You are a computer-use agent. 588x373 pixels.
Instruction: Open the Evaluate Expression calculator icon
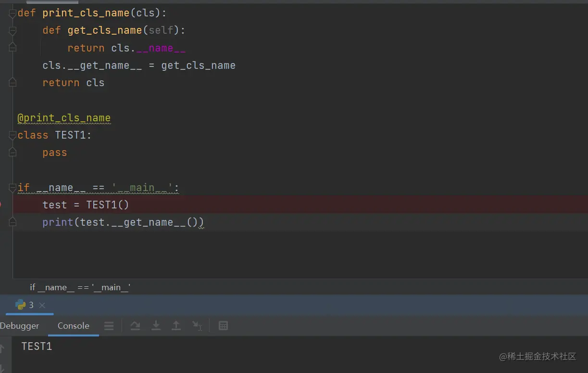pos(223,326)
